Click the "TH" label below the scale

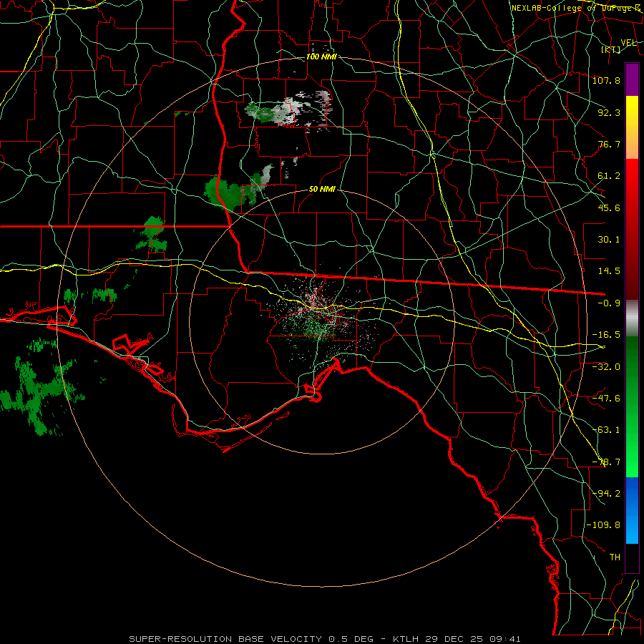coord(615,557)
